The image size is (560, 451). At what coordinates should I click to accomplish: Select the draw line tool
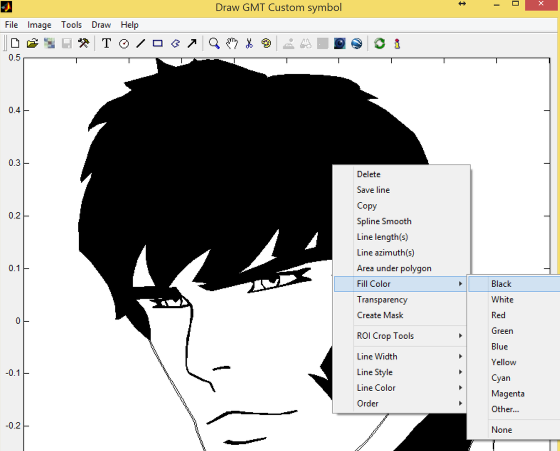tap(141, 44)
